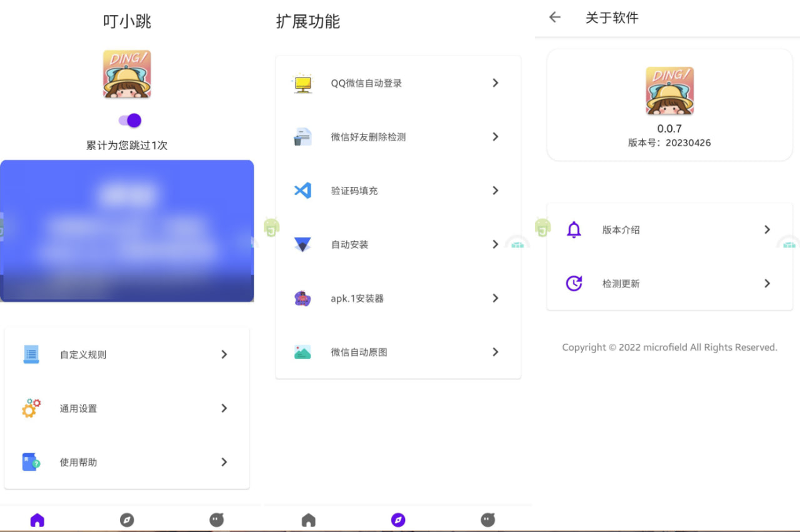Click the blurred blue banner card

pos(127,231)
